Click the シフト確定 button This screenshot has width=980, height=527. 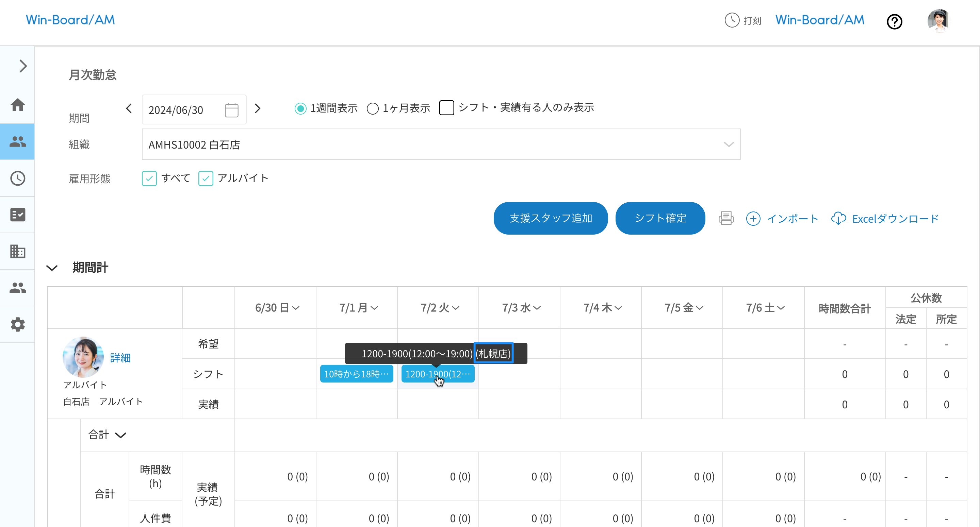660,218
